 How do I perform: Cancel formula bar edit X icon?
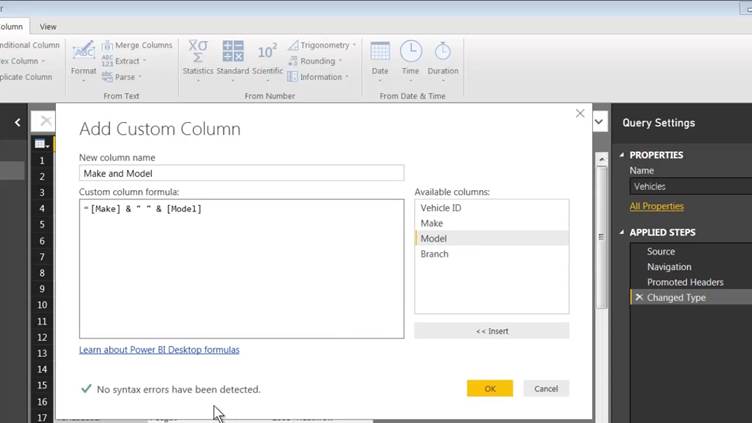(45, 121)
